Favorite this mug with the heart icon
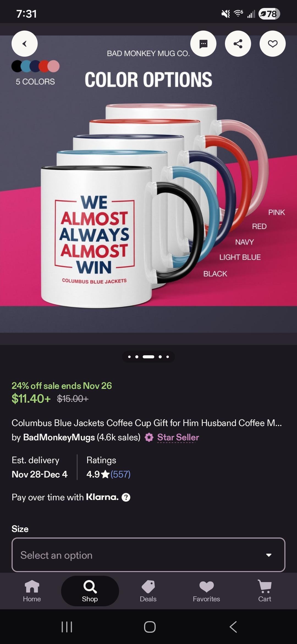Viewport: 297px width, 644px height. [x=273, y=44]
